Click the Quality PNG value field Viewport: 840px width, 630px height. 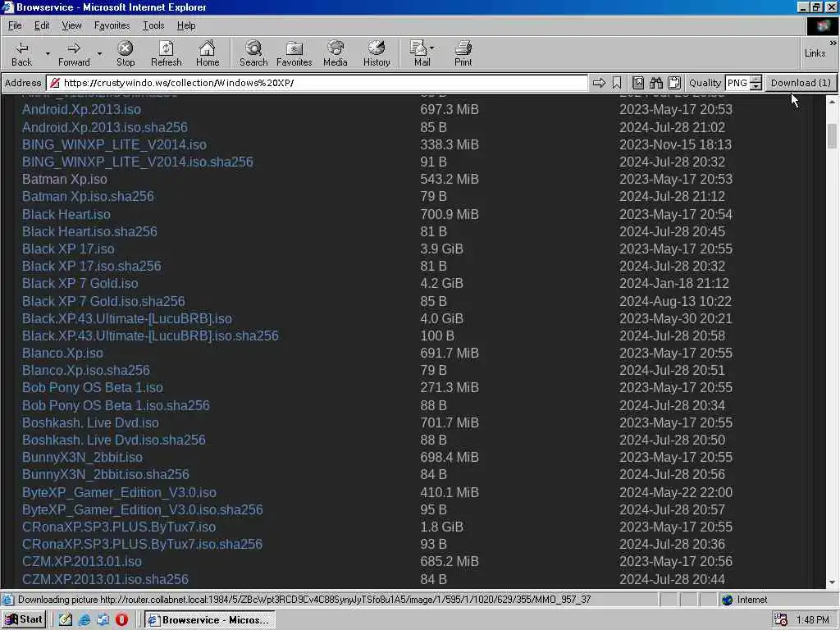click(737, 83)
